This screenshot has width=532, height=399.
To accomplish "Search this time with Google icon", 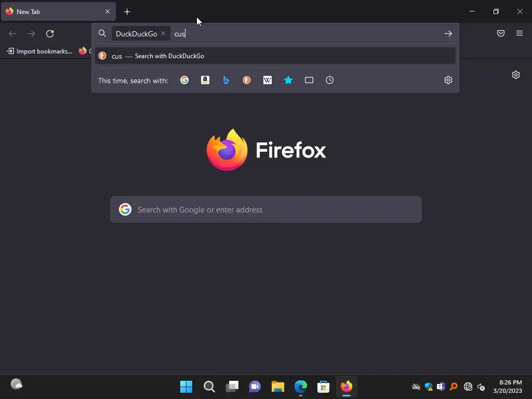I will point(184,80).
